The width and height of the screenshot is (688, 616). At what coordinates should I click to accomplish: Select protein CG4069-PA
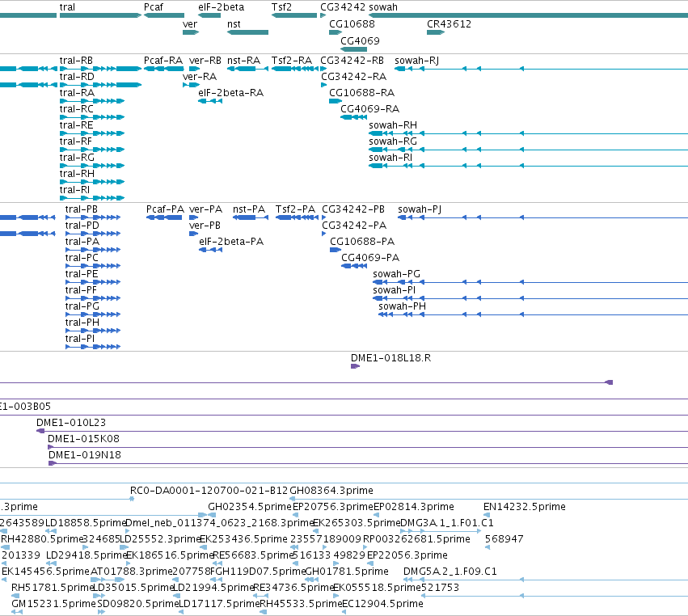point(370,258)
